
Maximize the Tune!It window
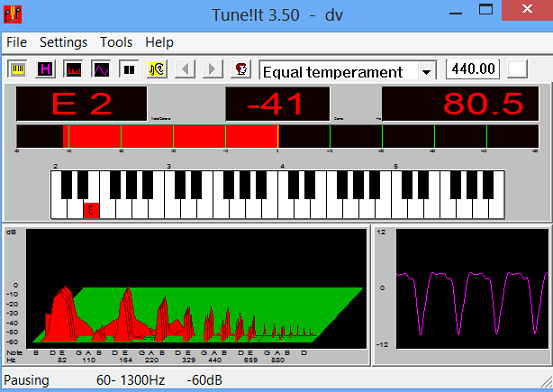pyautogui.click(x=486, y=10)
